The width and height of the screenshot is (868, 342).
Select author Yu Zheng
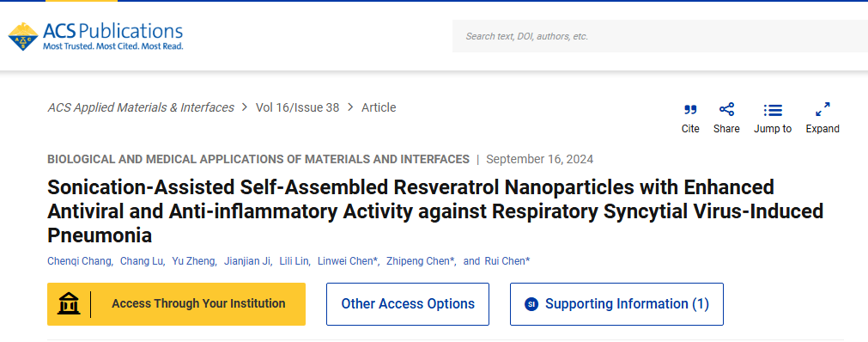[x=194, y=261]
